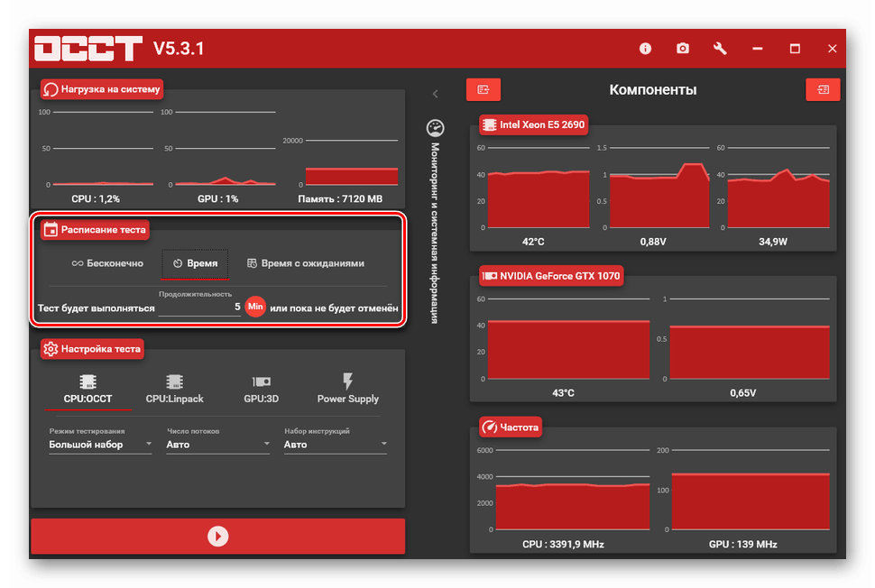Click the Нагрузка на систему header label
The width and height of the screenshot is (875, 588).
102,89
